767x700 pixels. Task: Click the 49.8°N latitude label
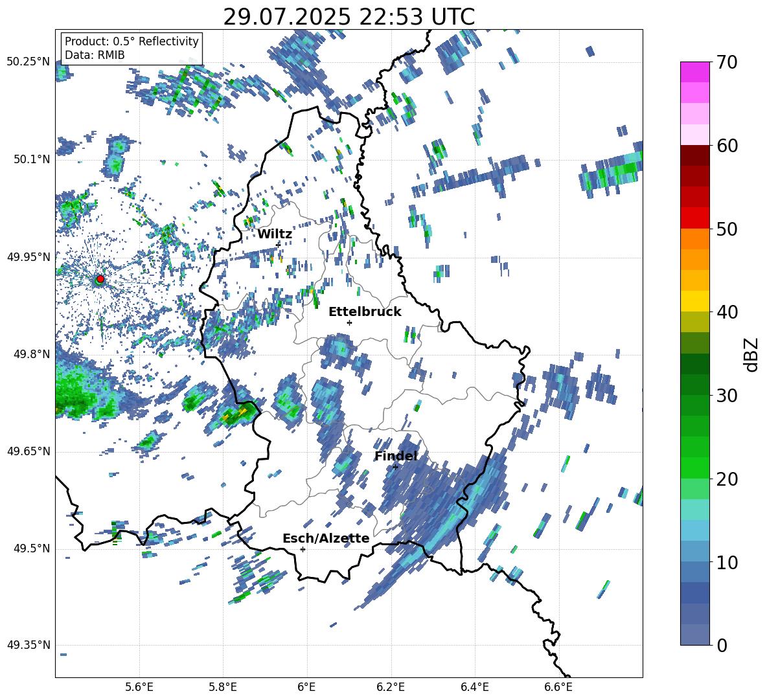coord(32,354)
